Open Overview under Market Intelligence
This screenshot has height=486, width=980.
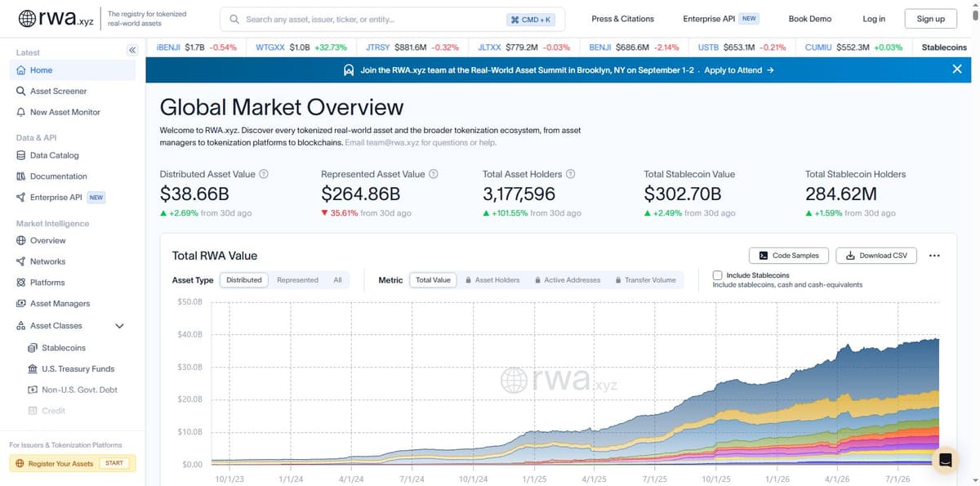tap(73, 240)
